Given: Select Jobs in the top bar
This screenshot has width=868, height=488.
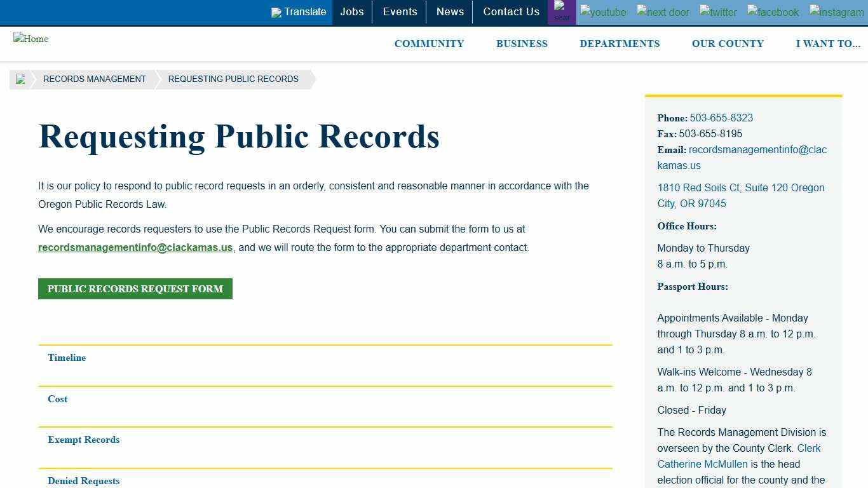Looking at the screenshot, I should [351, 11].
